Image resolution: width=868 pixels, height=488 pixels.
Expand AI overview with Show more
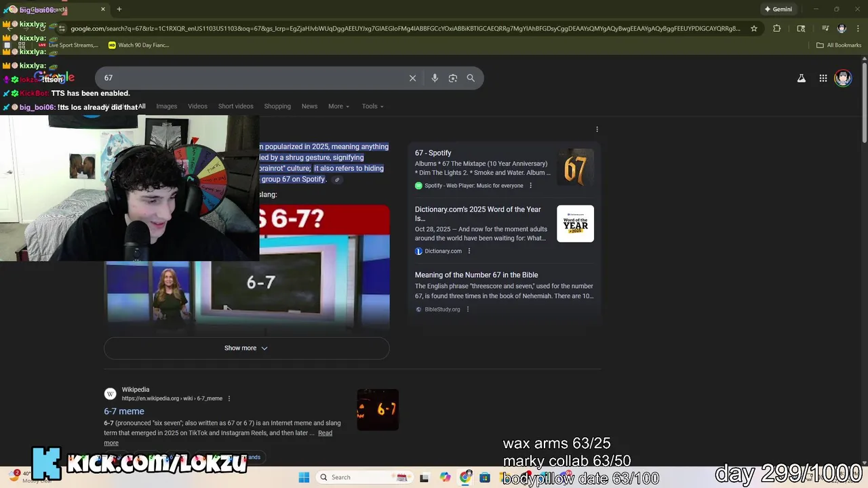[x=246, y=348]
